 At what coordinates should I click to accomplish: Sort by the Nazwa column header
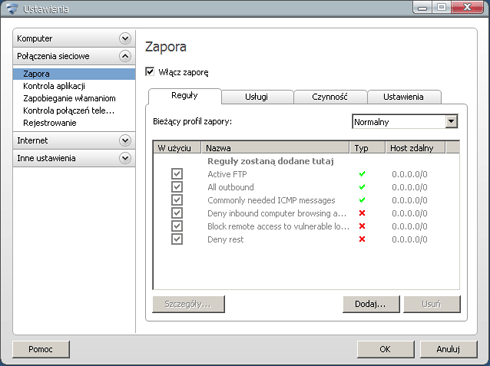click(275, 148)
